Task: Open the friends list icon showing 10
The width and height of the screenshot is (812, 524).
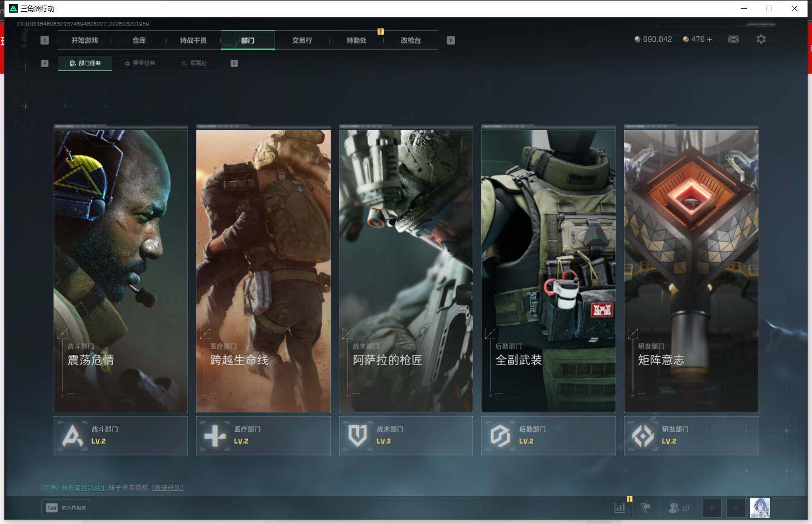Action: point(679,508)
